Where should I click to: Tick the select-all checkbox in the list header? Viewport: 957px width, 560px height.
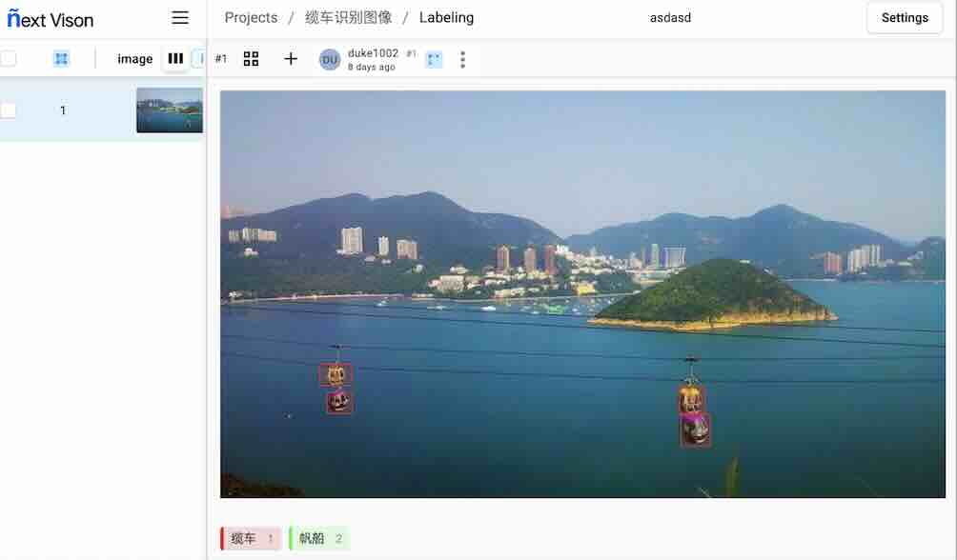(8, 58)
